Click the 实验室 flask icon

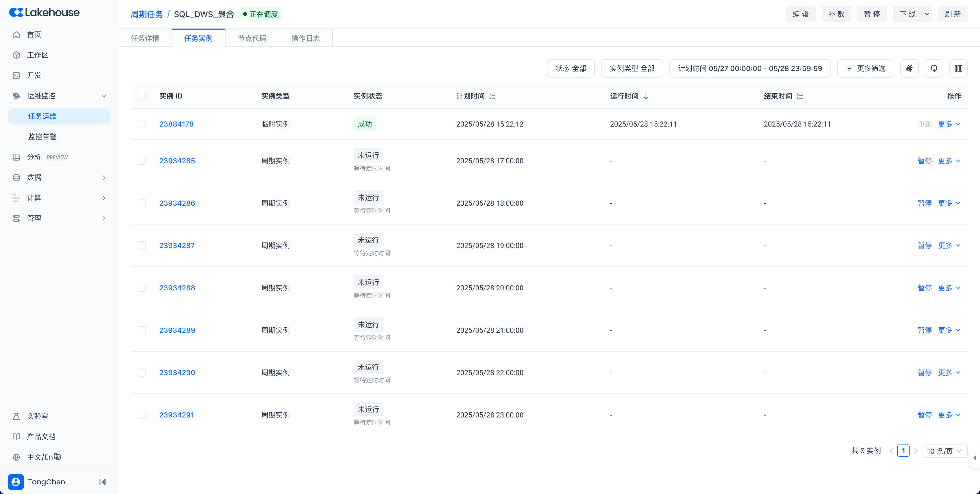coord(16,416)
